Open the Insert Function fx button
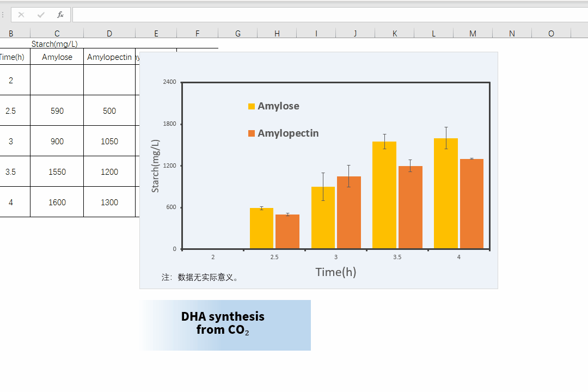 coord(60,15)
